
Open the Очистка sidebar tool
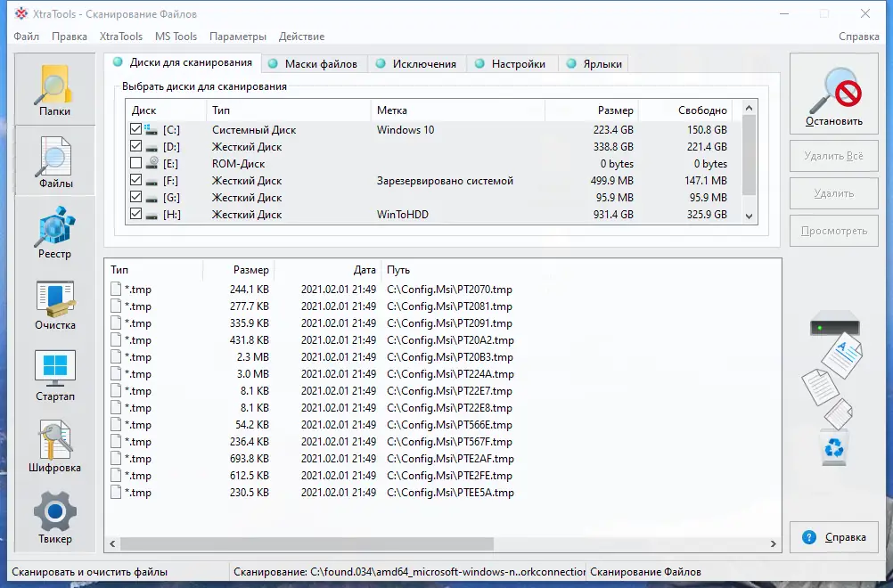[54, 304]
